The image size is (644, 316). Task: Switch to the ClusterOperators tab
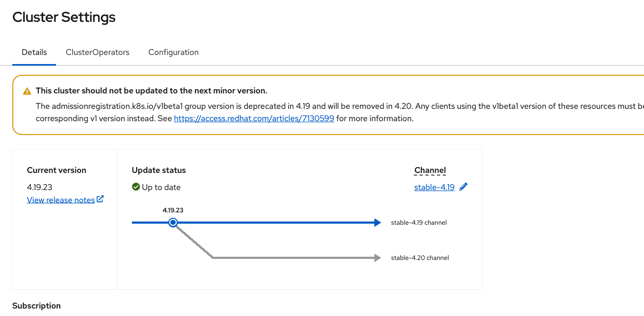point(98,52)
